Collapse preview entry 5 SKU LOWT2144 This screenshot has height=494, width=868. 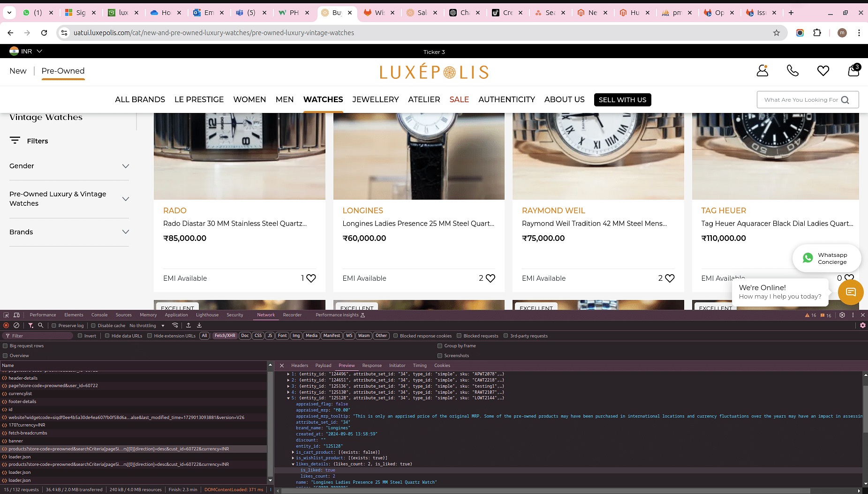pos(288,398)
